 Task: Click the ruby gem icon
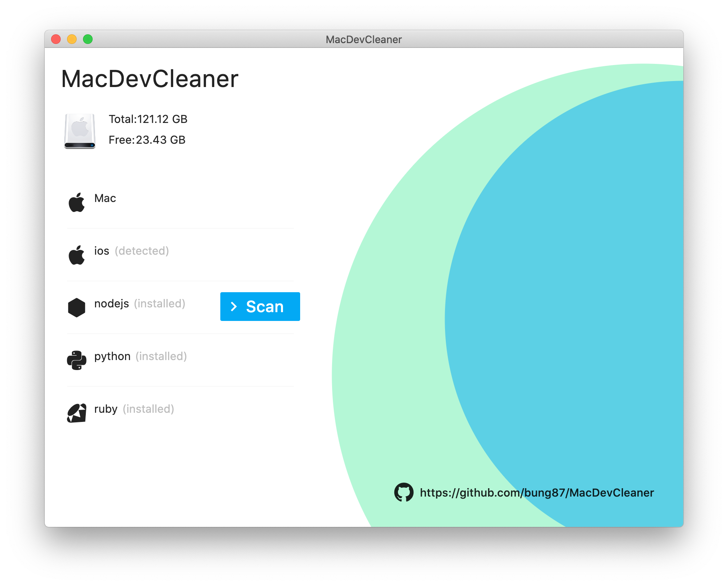[x=77, y=413]
